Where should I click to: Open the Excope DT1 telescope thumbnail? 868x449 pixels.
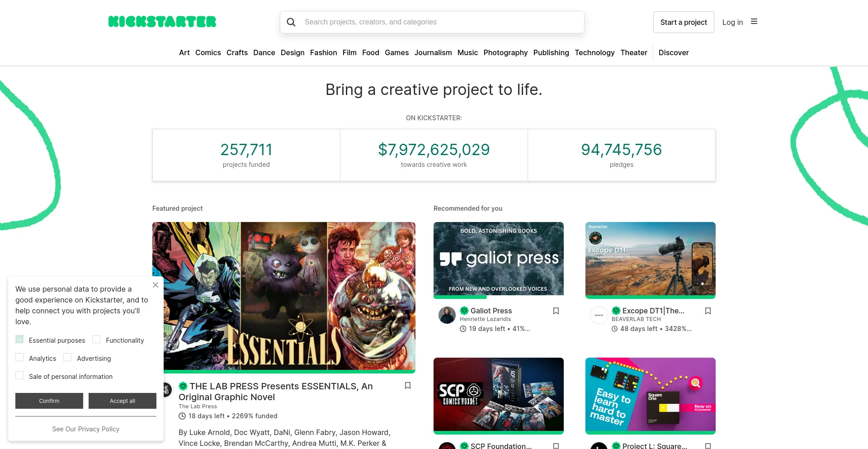click(x=651, y=259)
